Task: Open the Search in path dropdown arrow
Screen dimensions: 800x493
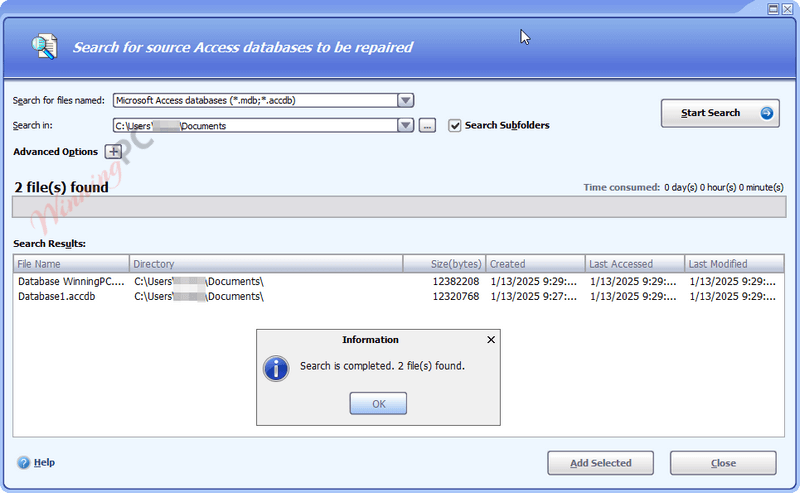Action: 406,126
